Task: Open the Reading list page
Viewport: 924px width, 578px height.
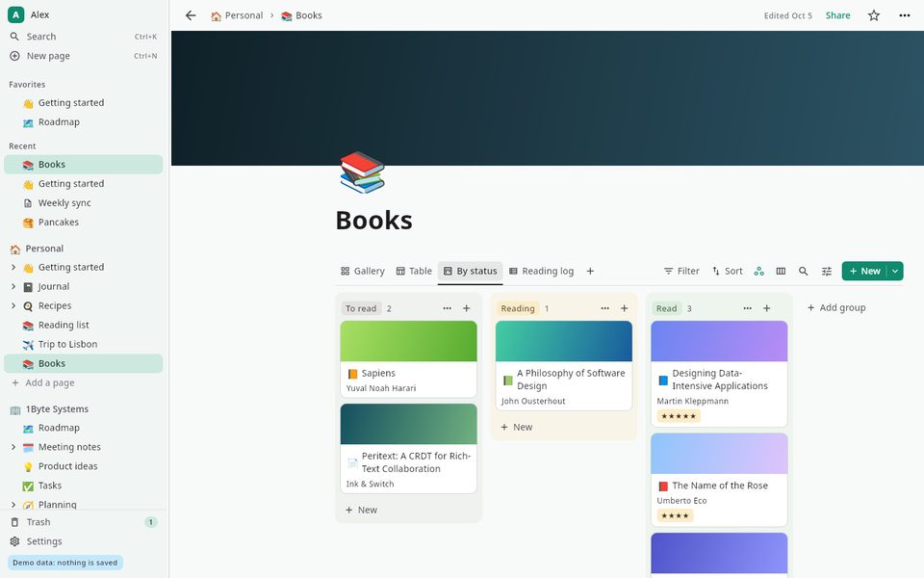Action: (x=83, y=325)
